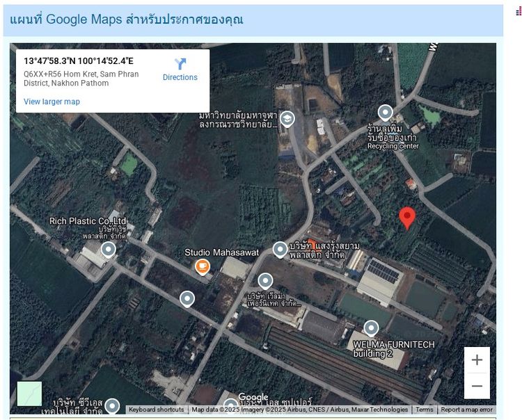Zoom in with the plus button
This screenshot has width=522, height=420.
tap(477, 360)
